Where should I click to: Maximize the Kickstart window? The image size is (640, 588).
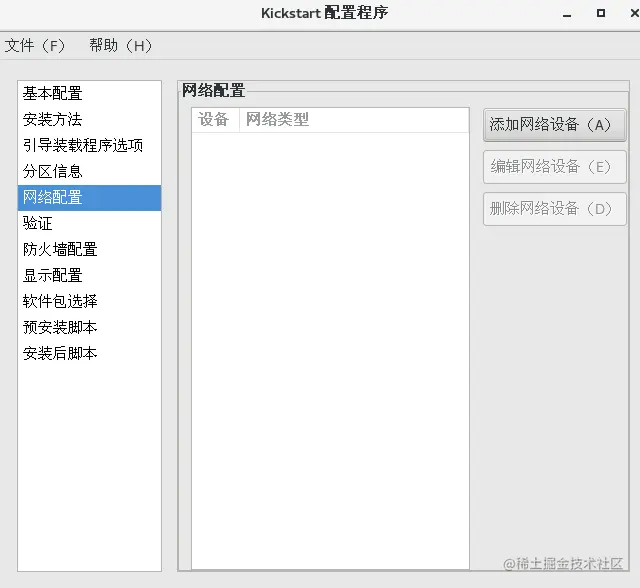pos(601,13)
